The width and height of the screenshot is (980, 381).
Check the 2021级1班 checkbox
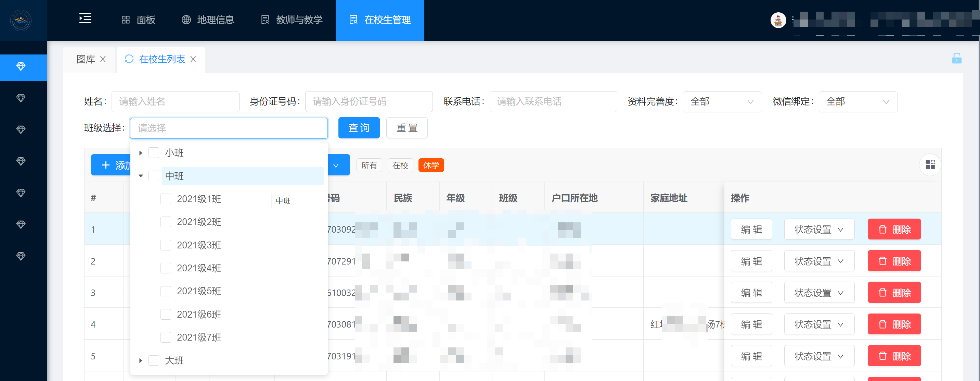166,199
